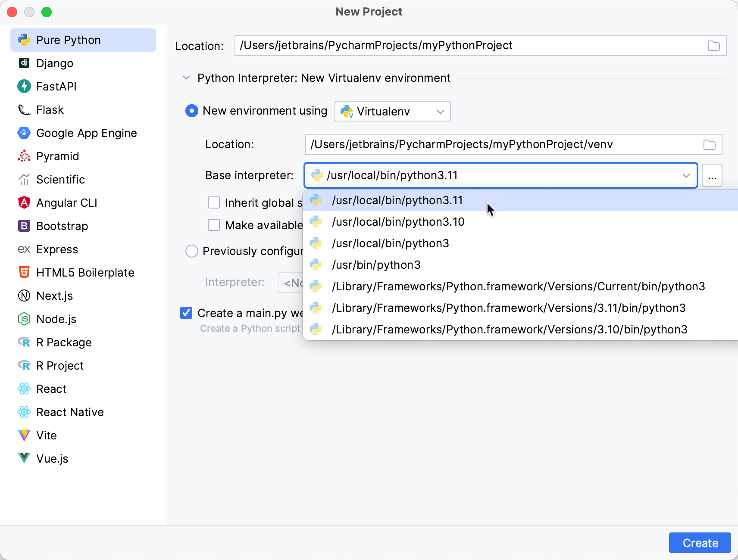The image size is (738, 560).
Task: Choose /usr/local/bin/python3.11 from the list
Action: pos(521,200)
